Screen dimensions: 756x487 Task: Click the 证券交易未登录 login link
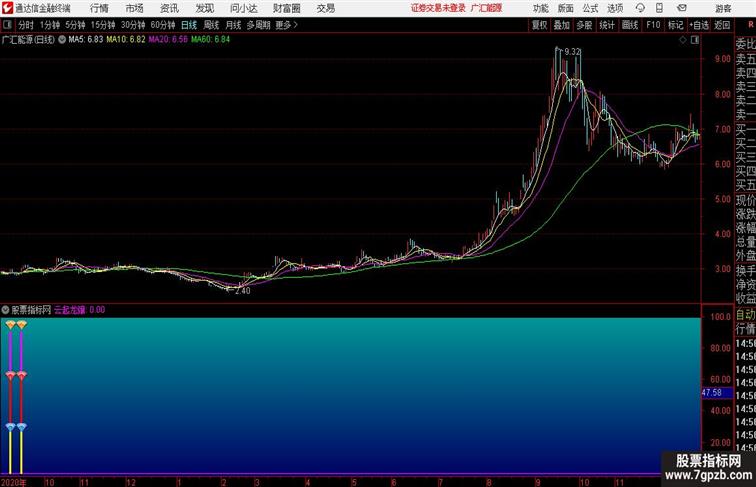coord(438,8)
